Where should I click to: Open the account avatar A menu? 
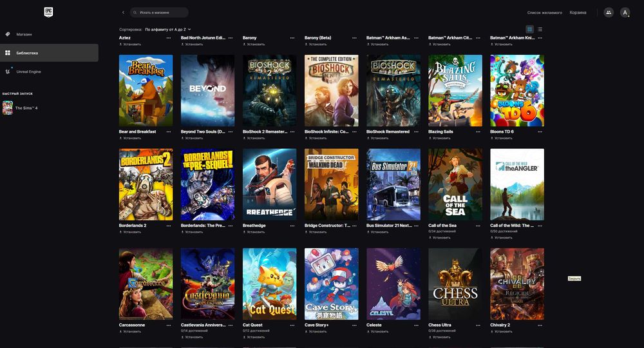pyautogui.click(x=625, y=12)
